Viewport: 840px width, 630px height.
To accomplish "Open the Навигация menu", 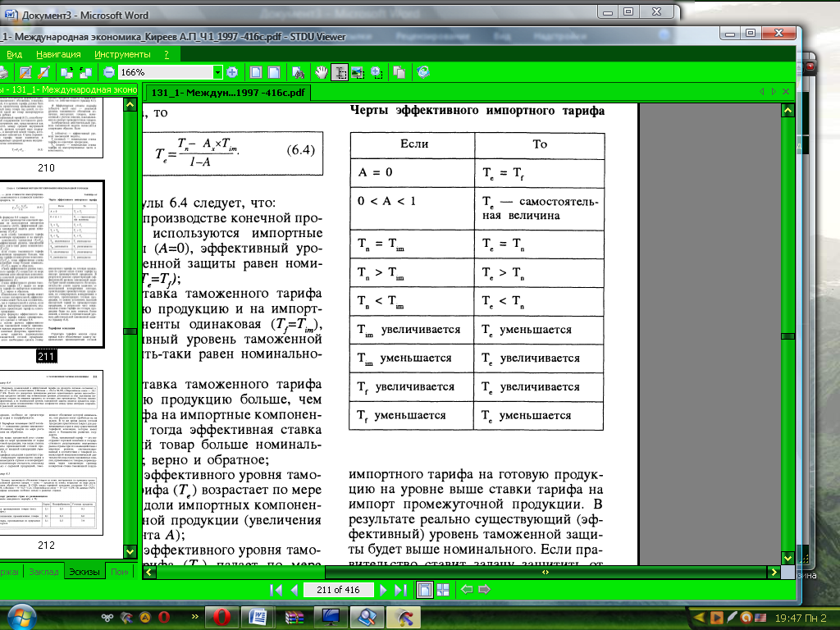I will tap(58, 54).
